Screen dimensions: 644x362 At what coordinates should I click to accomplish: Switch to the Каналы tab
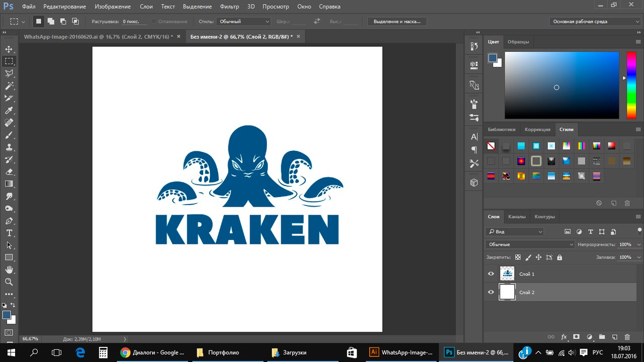point(517,217)
